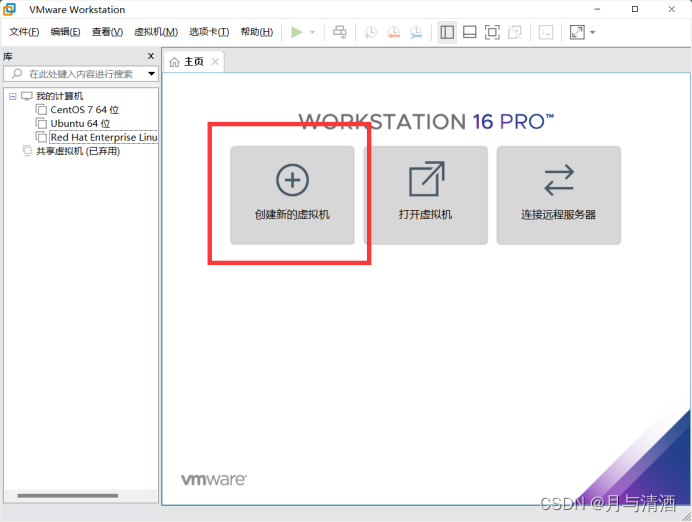Enter full screen mode icon
The width and height of the screenshot is (692, 522).
(492, 32)
